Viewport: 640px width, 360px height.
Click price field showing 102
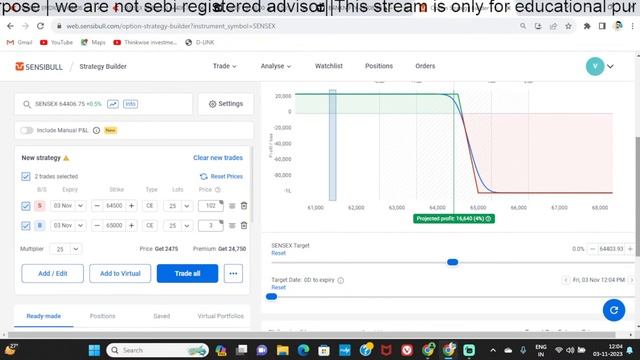point(211,206)
